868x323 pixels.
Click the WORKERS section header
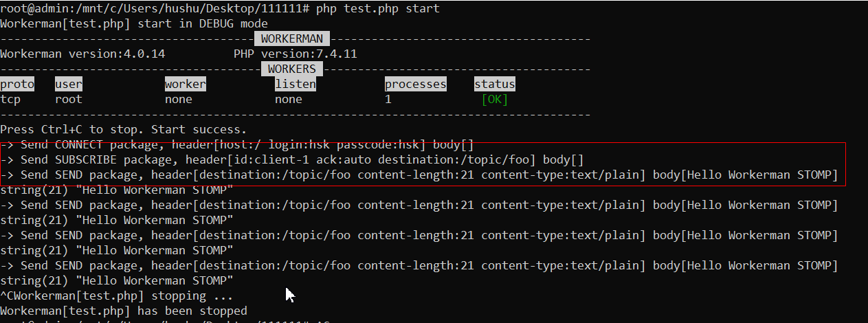coord(292,69)
